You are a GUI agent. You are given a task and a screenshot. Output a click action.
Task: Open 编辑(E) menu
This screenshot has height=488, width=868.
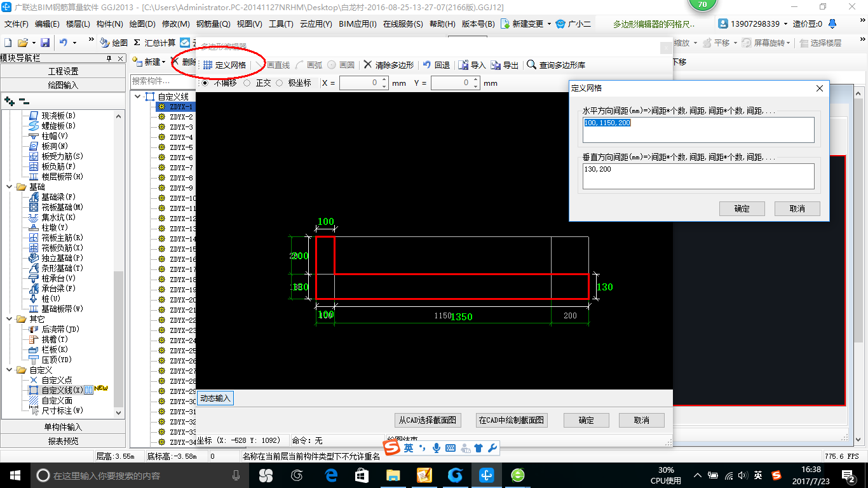47,24
